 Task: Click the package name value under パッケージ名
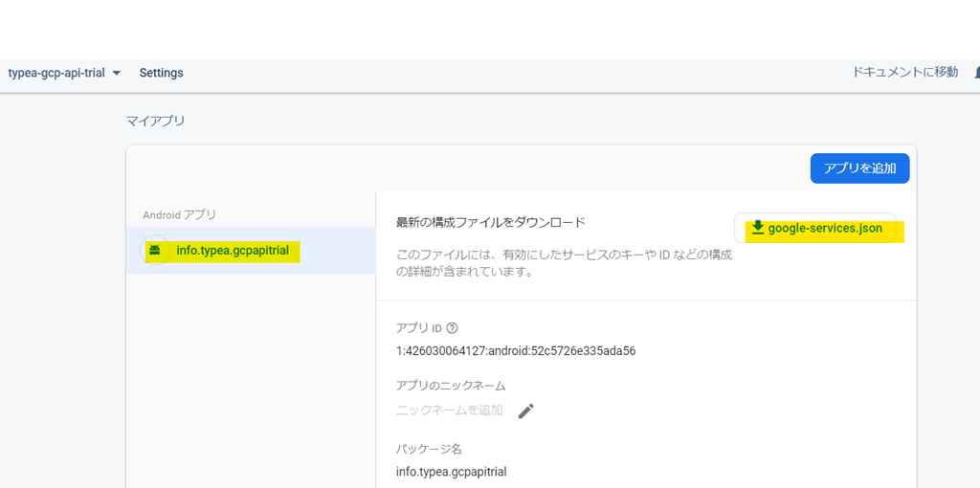tap(451, 472)
